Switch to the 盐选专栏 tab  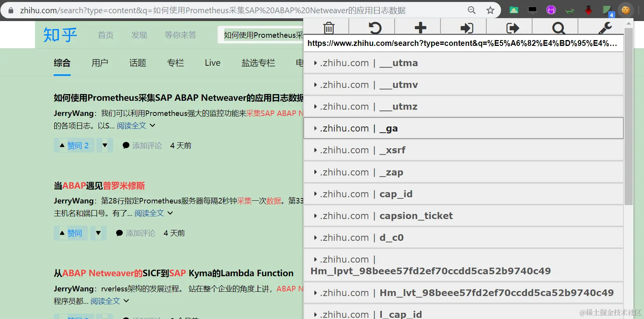click(x=258, y=63)
